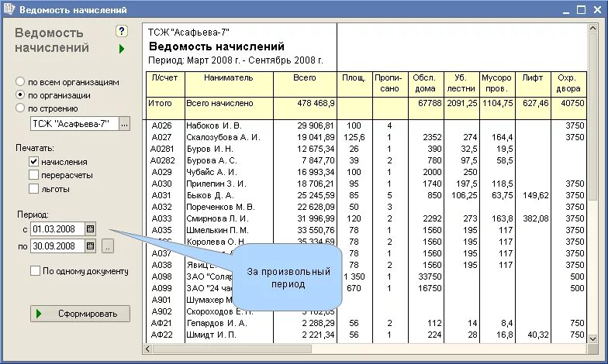Click vertical scrollbar up arrow

[592, 29]
